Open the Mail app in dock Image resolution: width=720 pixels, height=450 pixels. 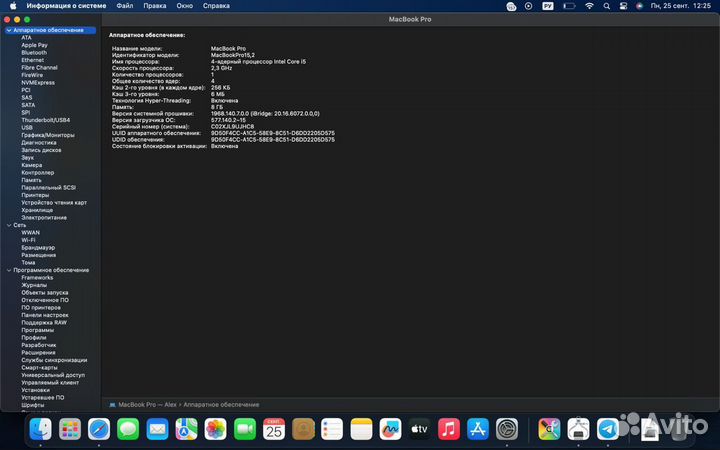click(x=158, y=429)
